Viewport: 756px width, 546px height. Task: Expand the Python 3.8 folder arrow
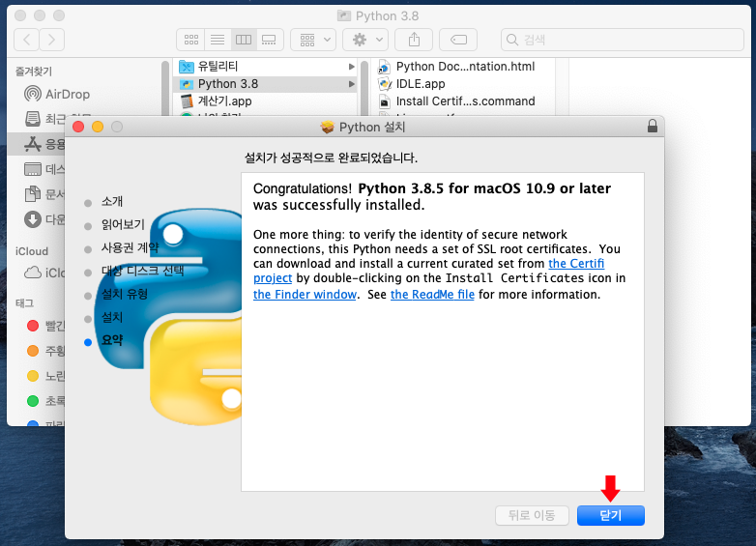(352, 84)
